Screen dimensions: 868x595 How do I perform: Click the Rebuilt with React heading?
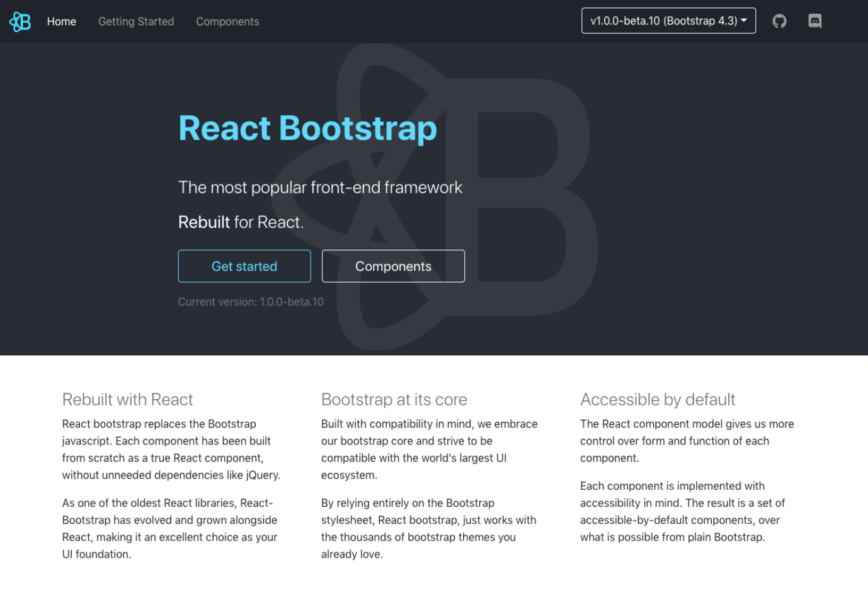tap(127, 399)
